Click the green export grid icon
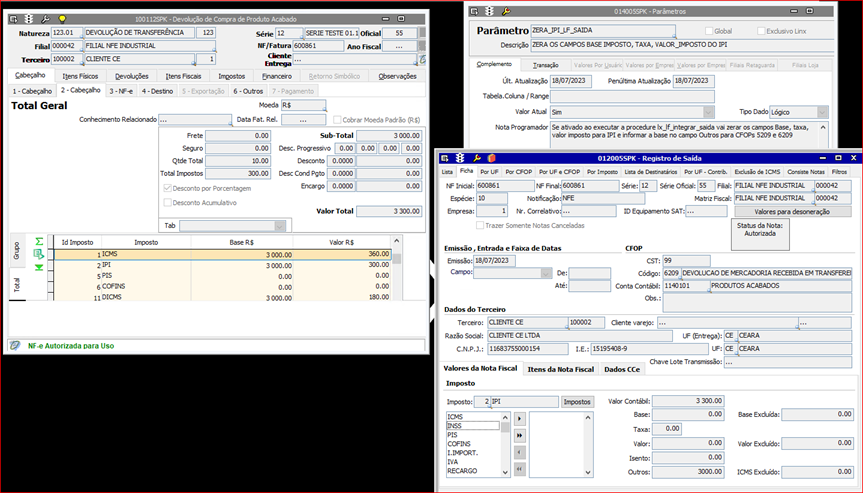This screenshot has height=493, width=863. pos(39,254)
